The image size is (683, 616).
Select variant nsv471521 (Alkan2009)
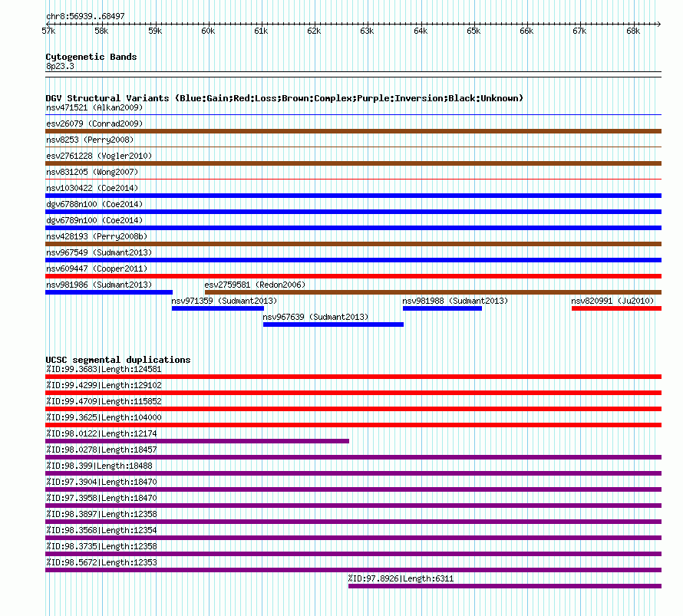click(94, 107)
